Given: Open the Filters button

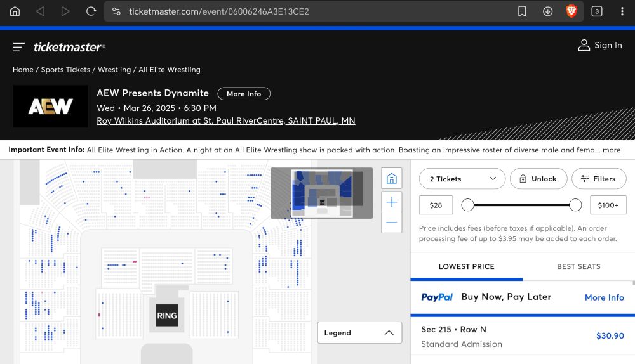Looking at the screenshot, I should (x=599, y=179).
